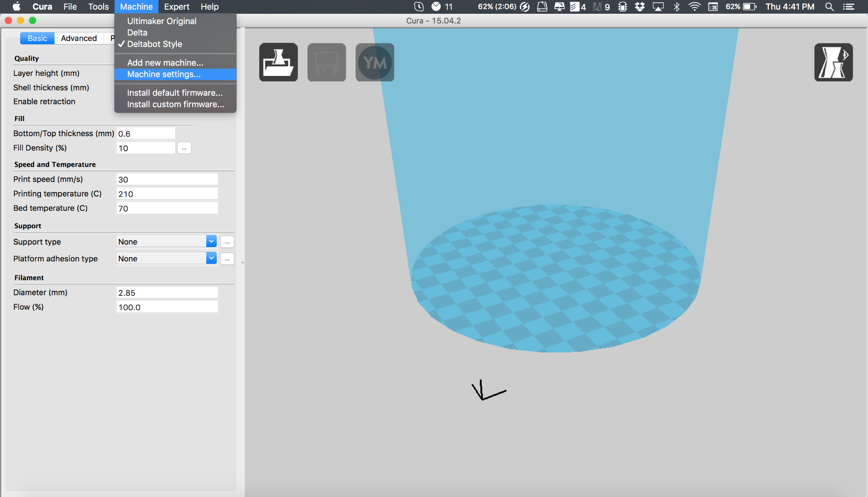Click the display monitor icon in the menu bar
The width and height of the screenshot is (868, 497).
[x=559, y=6]
